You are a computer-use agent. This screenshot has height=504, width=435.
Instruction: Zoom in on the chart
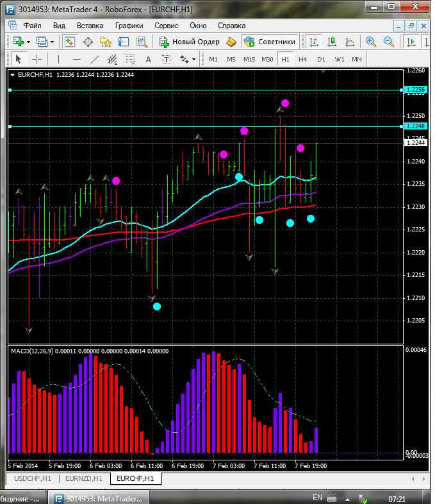370,42
